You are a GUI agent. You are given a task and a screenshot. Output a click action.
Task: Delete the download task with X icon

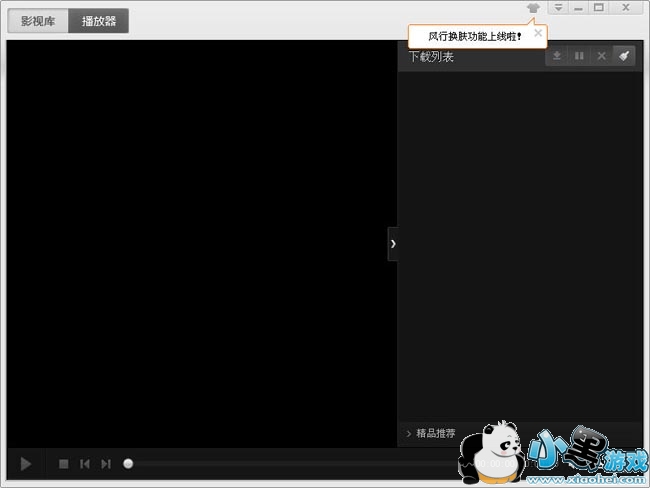tap(601, 56)
